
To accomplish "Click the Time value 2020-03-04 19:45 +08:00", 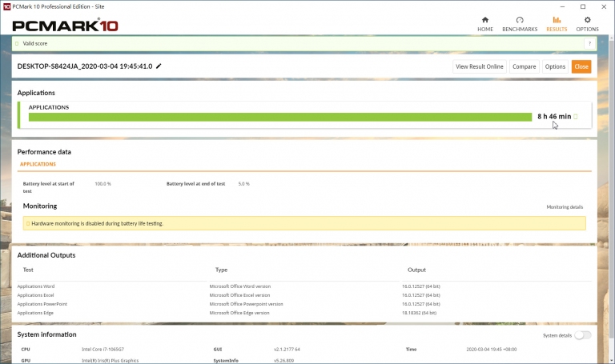I will tap(492, 350).
